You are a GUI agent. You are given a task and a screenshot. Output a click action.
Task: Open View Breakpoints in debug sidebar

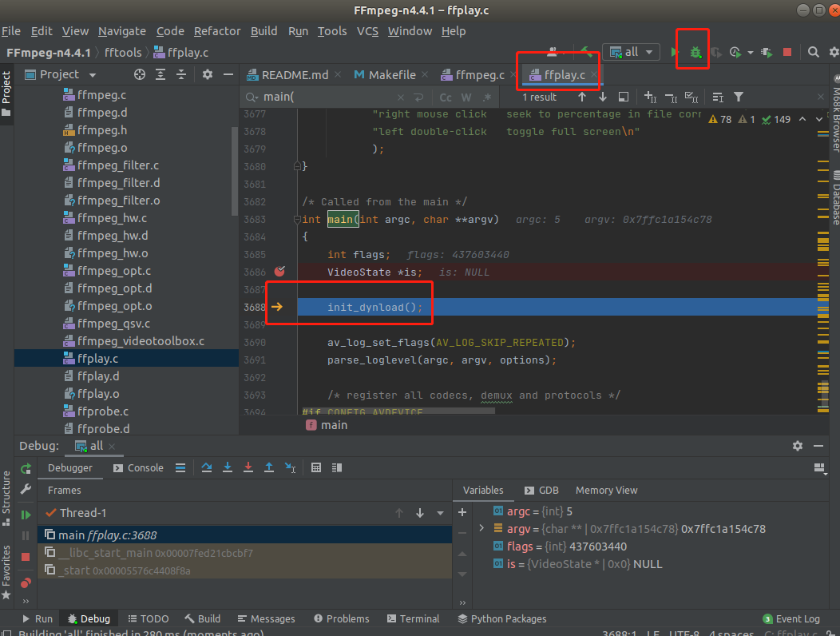[26, 582]
